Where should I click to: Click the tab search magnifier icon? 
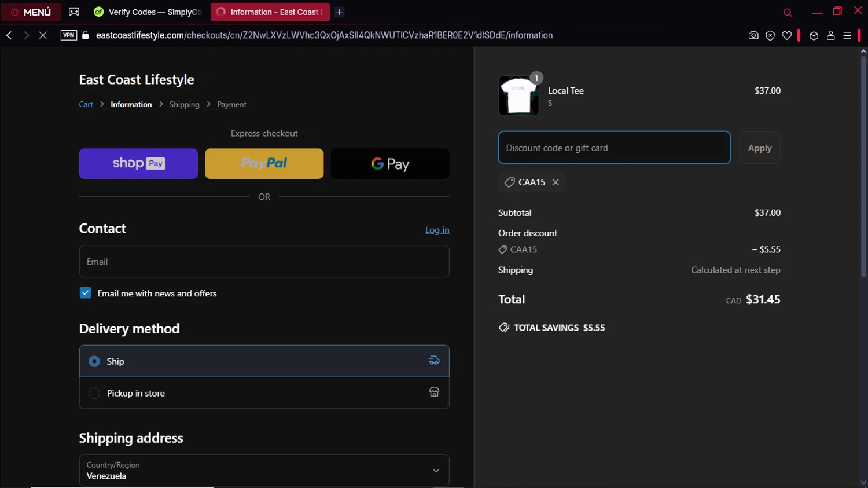click(x=788, y=13)
